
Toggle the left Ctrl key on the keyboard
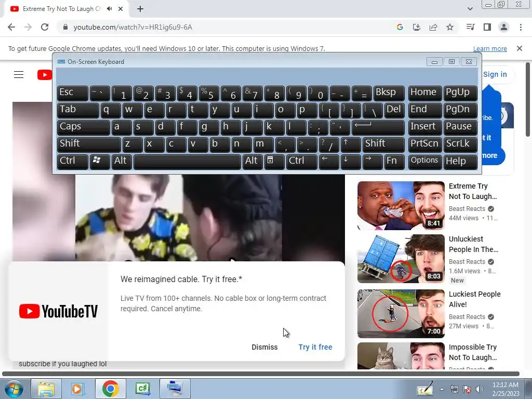click(73, 162)
